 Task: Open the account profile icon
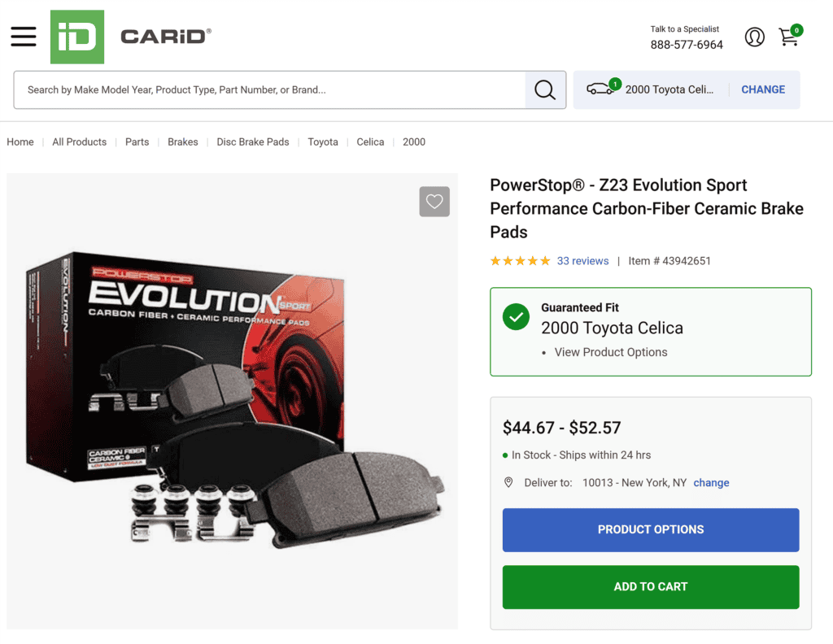coord(755,37)
